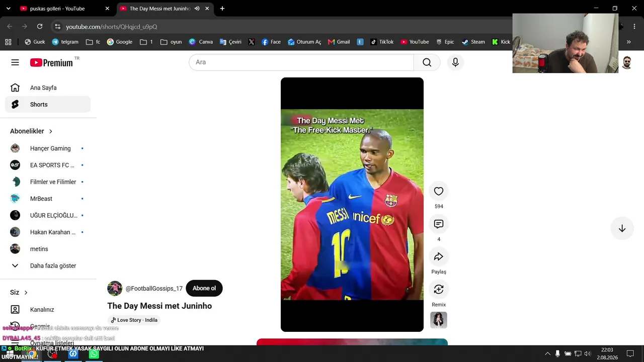The height and width of the screenshot is (362, 644).
Task: Share this short via Paylaş
Action: click(x=439, y=256)
